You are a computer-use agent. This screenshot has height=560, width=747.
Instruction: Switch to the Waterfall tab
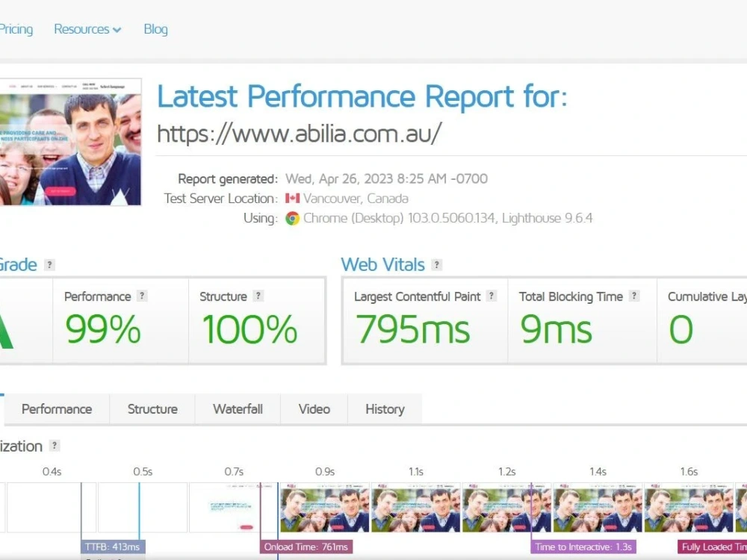[238, 409]
